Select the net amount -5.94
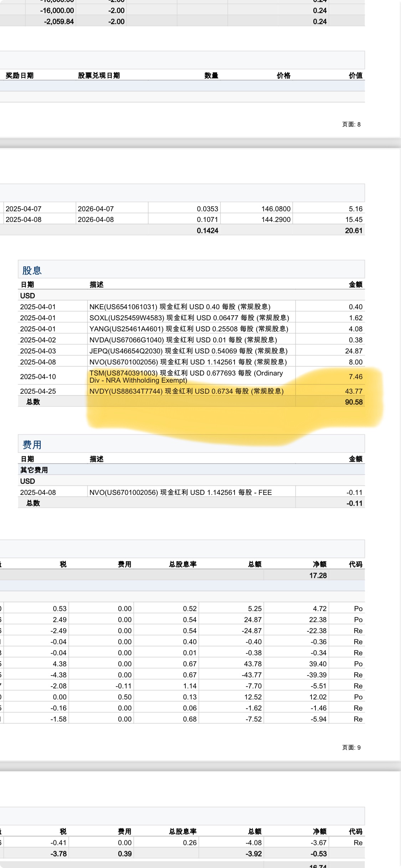 [x=319, y=719]
